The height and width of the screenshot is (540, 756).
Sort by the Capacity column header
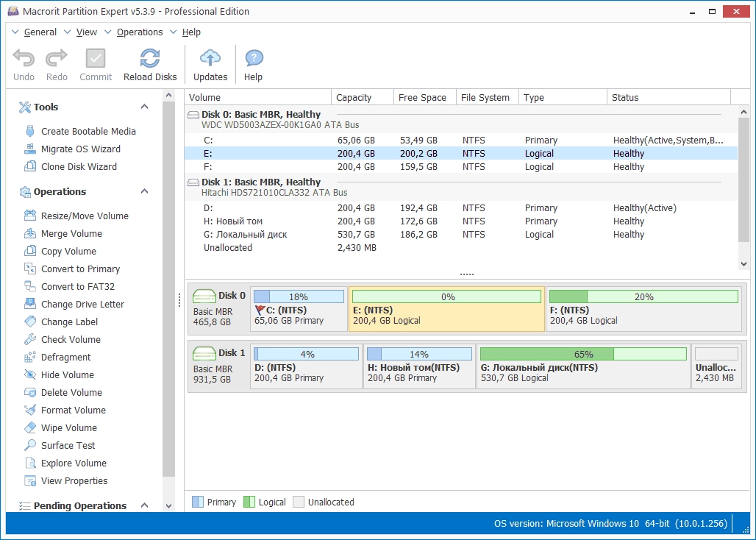click(x=363, y=97)
